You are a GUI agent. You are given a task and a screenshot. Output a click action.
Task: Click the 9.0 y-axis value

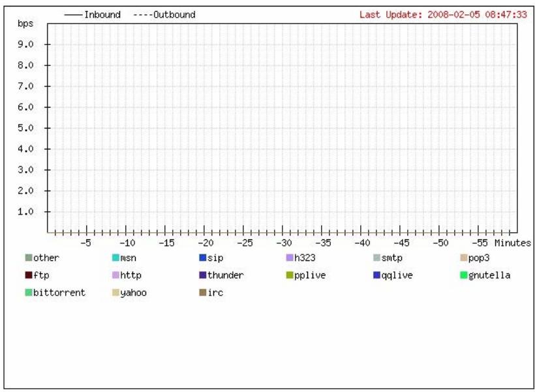coord(25,44)
